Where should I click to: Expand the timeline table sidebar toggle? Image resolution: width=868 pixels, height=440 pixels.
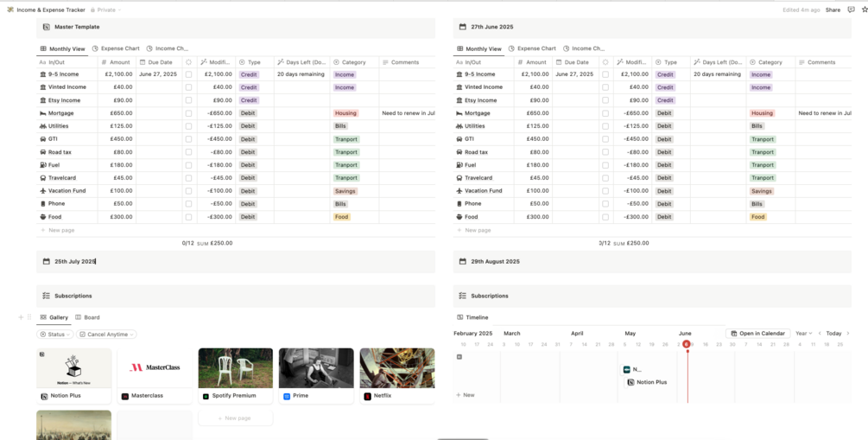pos(459,357)
